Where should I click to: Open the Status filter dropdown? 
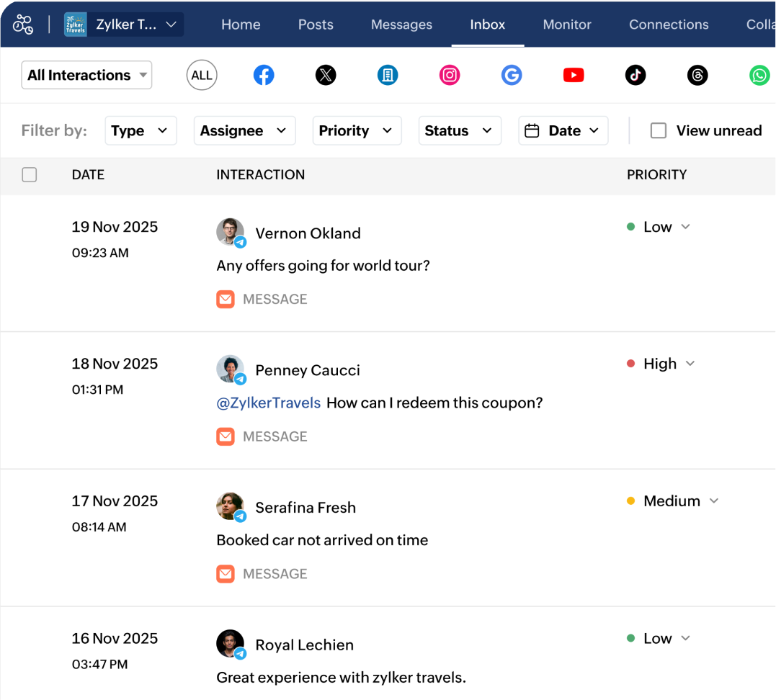click(460, 130)
